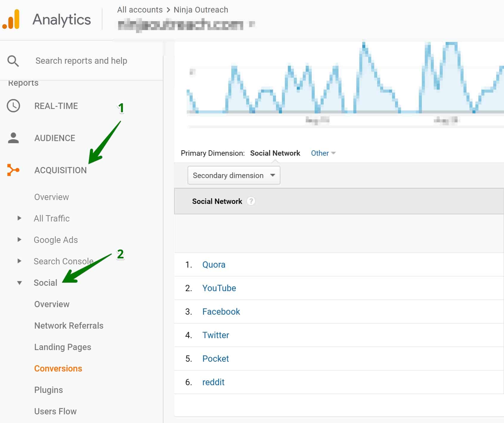Select the Google Ads menu item
This screenshot has width=504, height=423.
(56, 240)
